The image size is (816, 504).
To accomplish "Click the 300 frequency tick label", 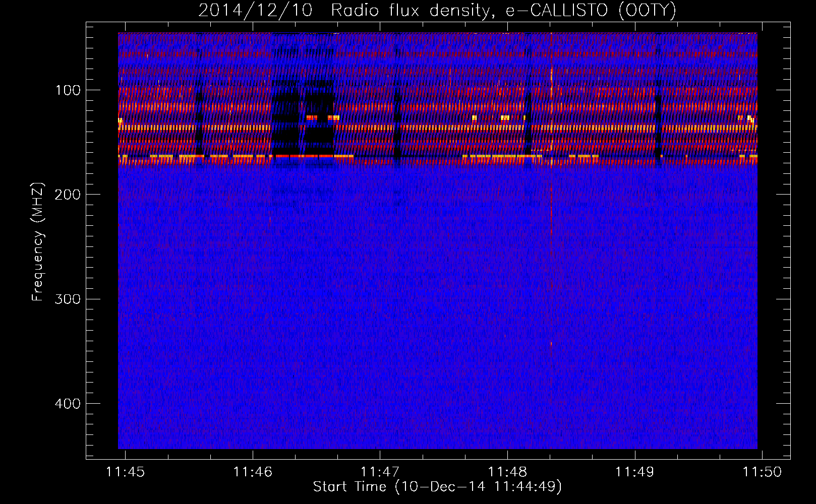I will [68, 299].
